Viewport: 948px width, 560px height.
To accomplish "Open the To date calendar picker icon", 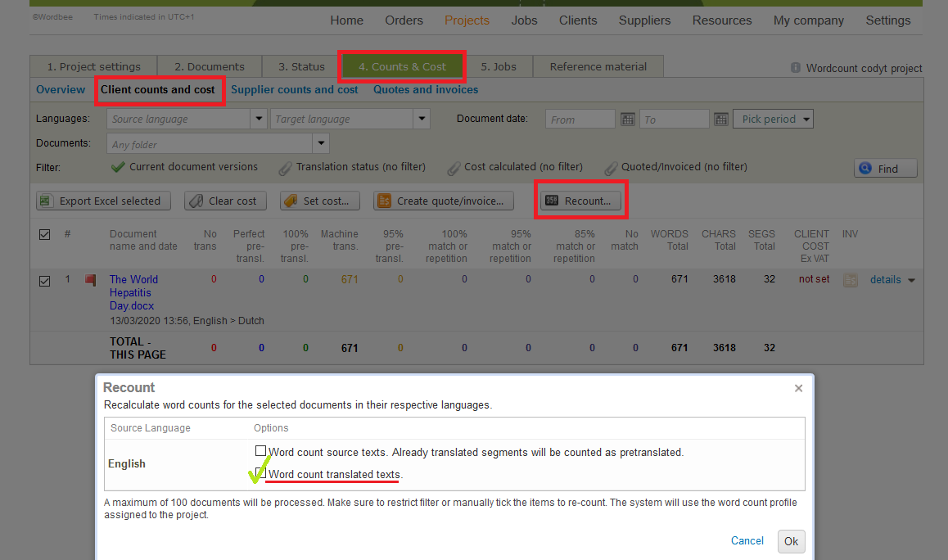I will [x=720, y=120].
